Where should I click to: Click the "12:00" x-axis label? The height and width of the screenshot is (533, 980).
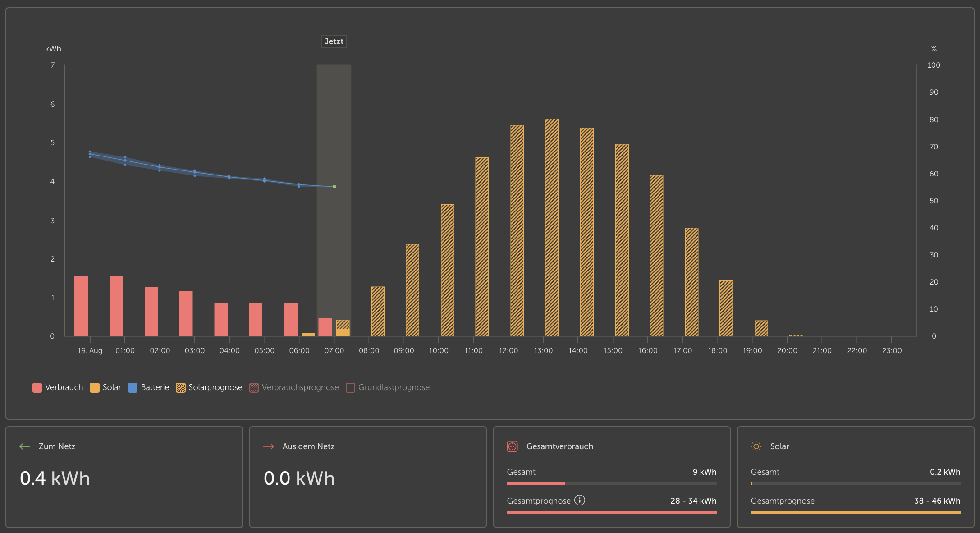(508, 350)
